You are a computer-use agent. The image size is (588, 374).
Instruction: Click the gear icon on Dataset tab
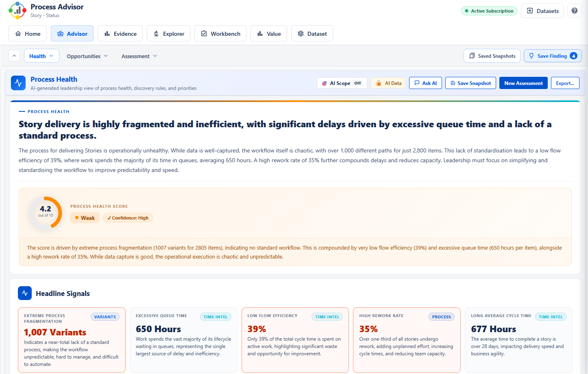[x=301, y=34]
